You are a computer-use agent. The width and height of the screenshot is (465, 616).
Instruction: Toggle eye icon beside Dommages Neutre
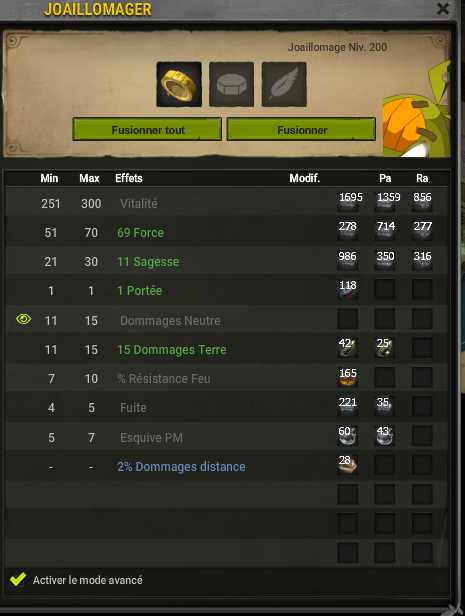(x=24, y=319)
